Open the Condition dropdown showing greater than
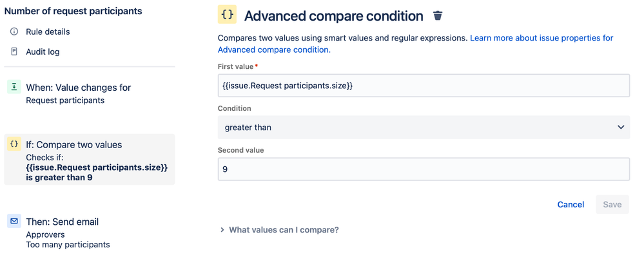 (424, 128)
